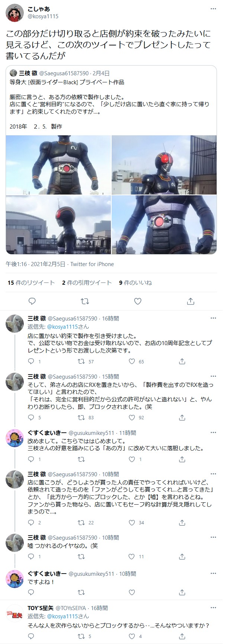
Task: View the 9 件のいいね list
Action: point(135,282)
